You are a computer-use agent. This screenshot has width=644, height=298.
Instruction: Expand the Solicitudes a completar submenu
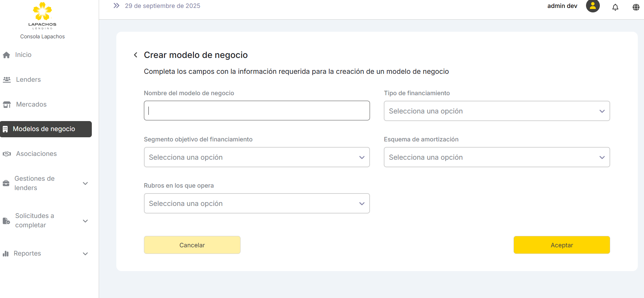point(85,221)
